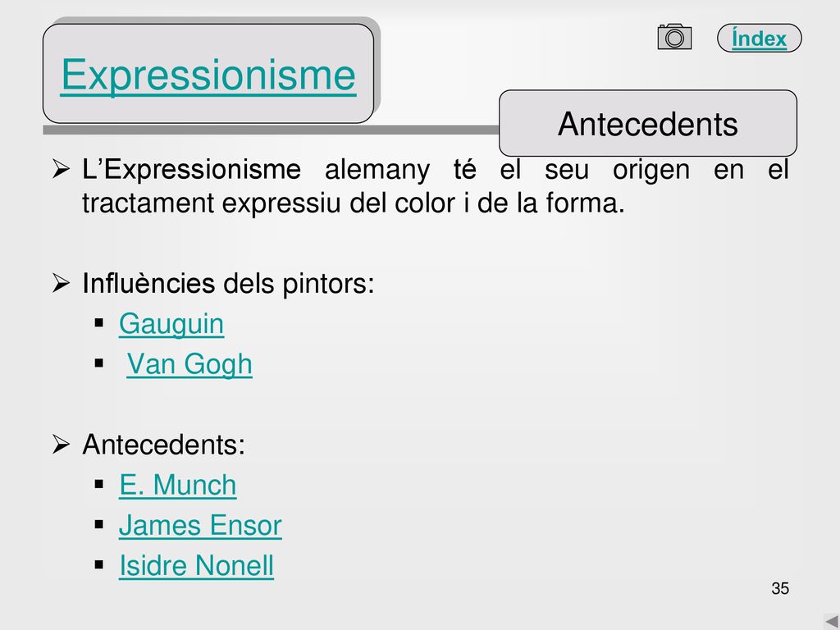The width and height of the screenshot is (840, 630).
Task: Select the Influències dels pintors text line
Action: click(228, 283)
